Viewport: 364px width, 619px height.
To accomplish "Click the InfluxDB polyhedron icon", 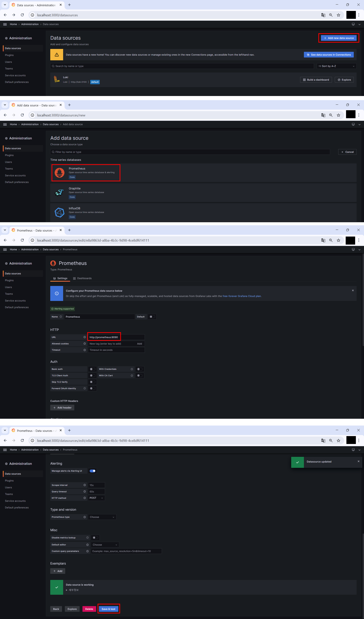I will click(x=59, y=213).
